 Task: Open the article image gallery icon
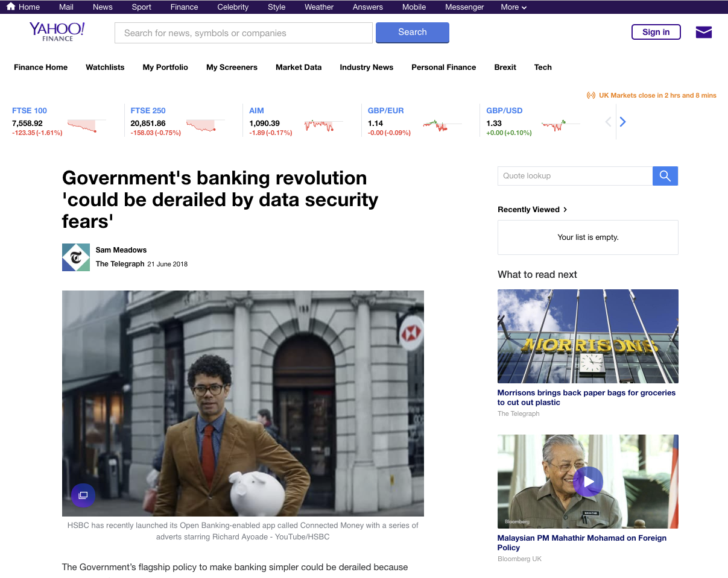[x=83, y=495]
